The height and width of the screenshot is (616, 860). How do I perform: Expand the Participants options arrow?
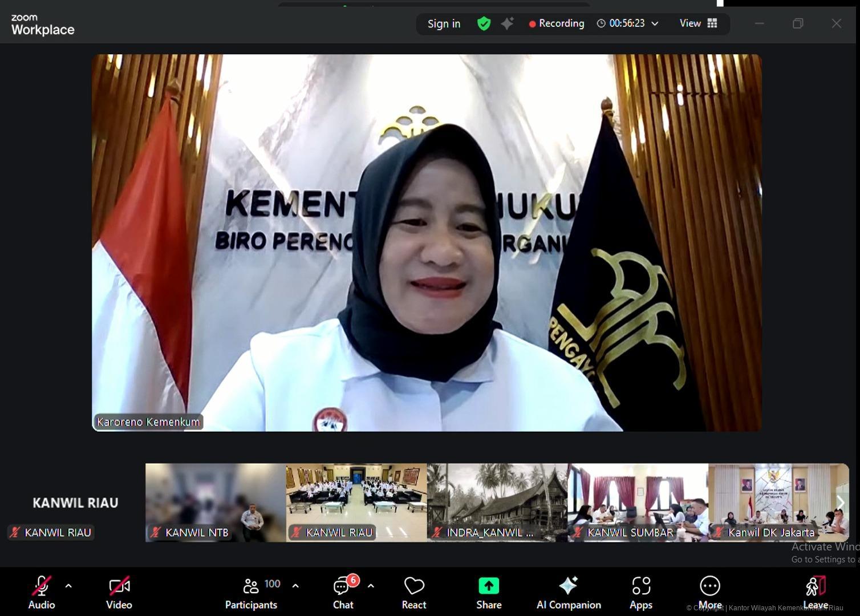[295, 586]
